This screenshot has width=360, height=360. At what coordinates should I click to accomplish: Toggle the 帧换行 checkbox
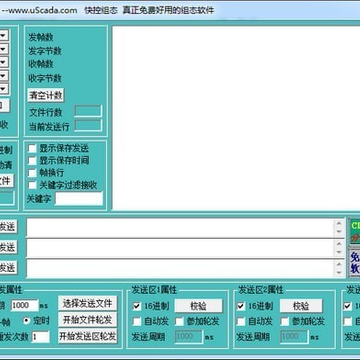pos(32,173)
